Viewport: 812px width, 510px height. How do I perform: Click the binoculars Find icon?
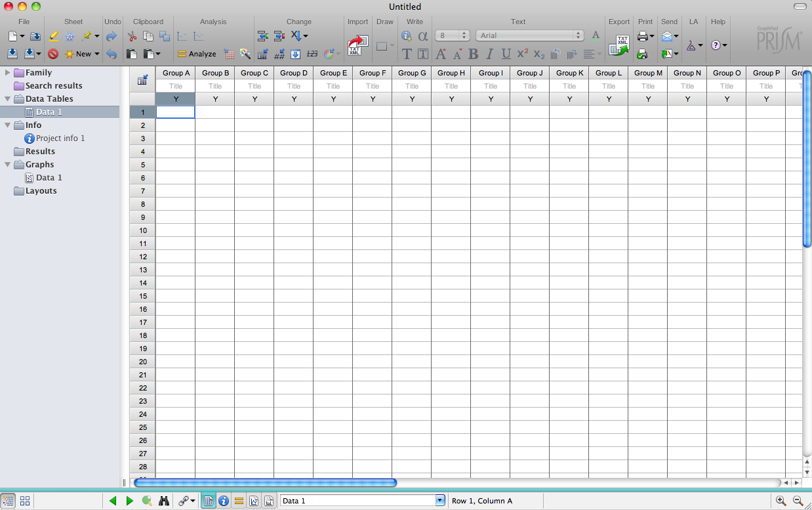click(x=164, y=501)
